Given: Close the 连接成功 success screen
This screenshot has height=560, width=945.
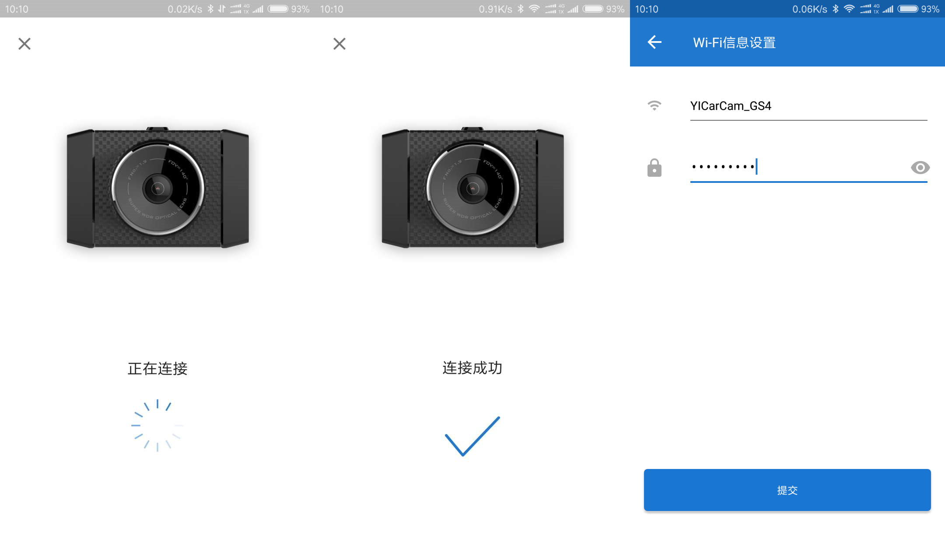Looking at the screenshot, I should point(339,43).
